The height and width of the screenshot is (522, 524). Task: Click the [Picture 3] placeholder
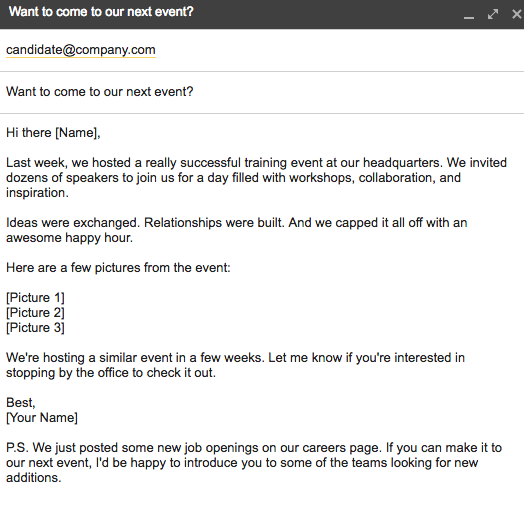point(35,328)
